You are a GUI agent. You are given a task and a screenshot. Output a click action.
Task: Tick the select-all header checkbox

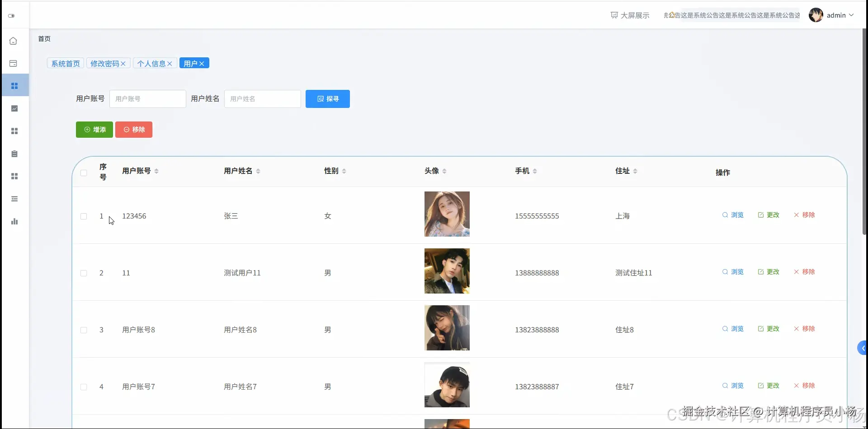click(84, 173)
